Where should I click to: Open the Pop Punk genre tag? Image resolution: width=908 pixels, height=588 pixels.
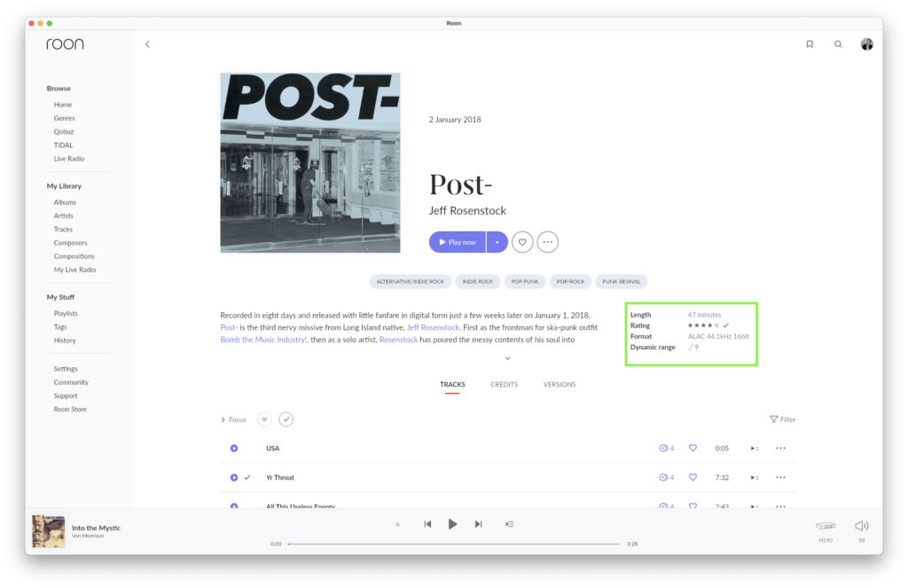tap(525, 281)
